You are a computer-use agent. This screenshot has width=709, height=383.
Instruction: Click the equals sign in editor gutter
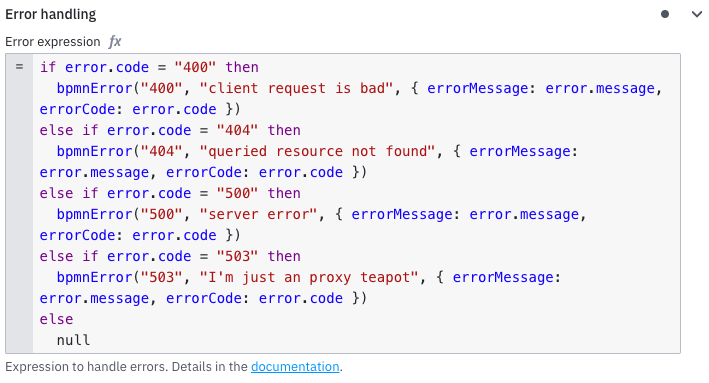(x=19, y=67)
